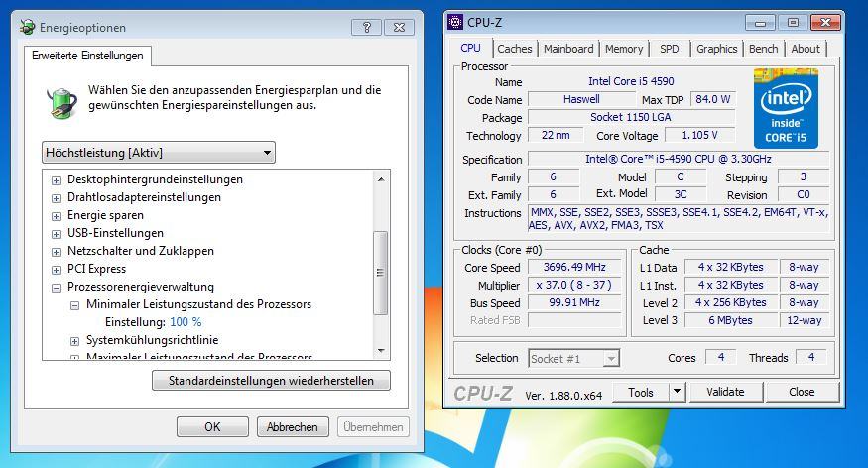Click the Instructions MMX, SSE list field
Screen dimensions: 868x468
pyautogui.click(x=679, y=218)
